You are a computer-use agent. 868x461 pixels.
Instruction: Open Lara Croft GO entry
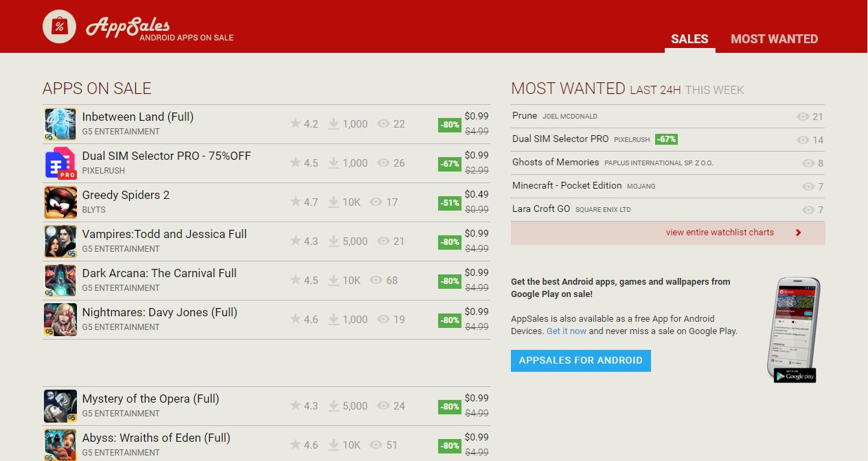click(x=541, y=209)
